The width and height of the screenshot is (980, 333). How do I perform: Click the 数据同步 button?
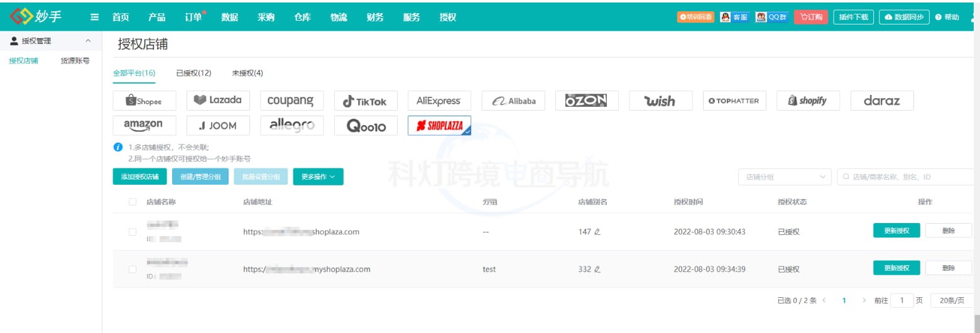904,18
